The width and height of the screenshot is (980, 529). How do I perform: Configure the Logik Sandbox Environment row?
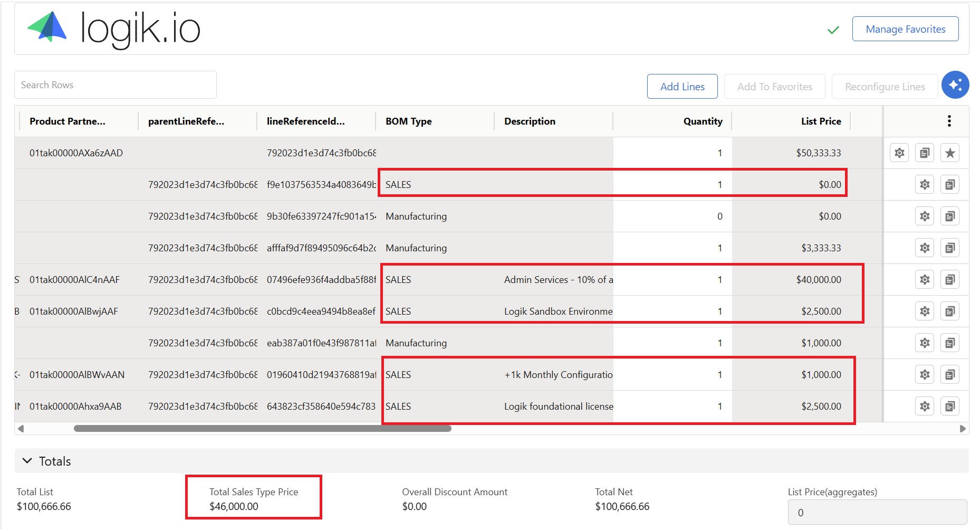coord(925,311)
